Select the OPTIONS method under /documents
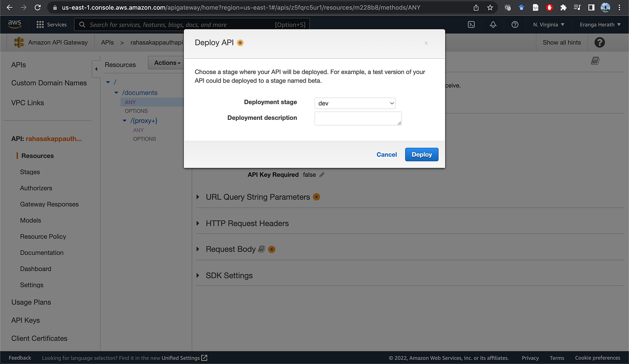The width and height of the screenshot is (629, 364). click(136, 111)
